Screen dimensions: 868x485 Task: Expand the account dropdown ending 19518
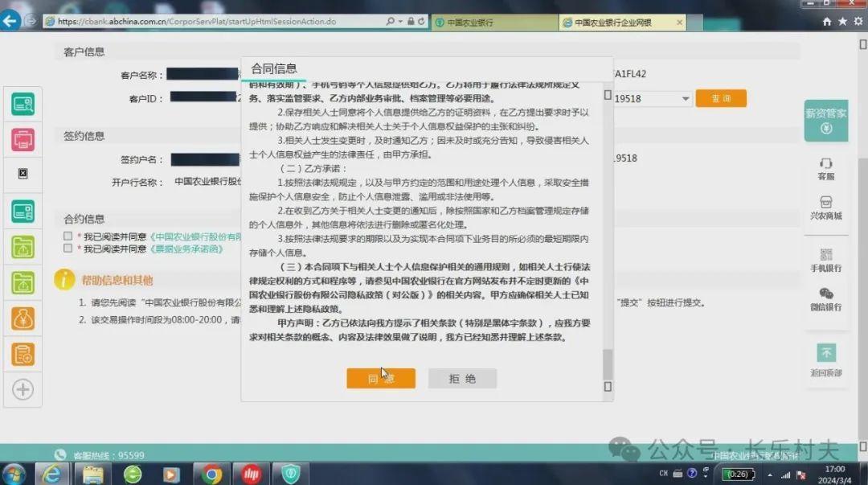point(686,99)
